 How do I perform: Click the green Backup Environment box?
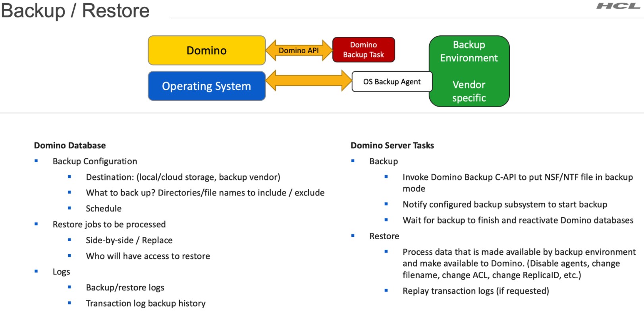[x=469, y=71]
